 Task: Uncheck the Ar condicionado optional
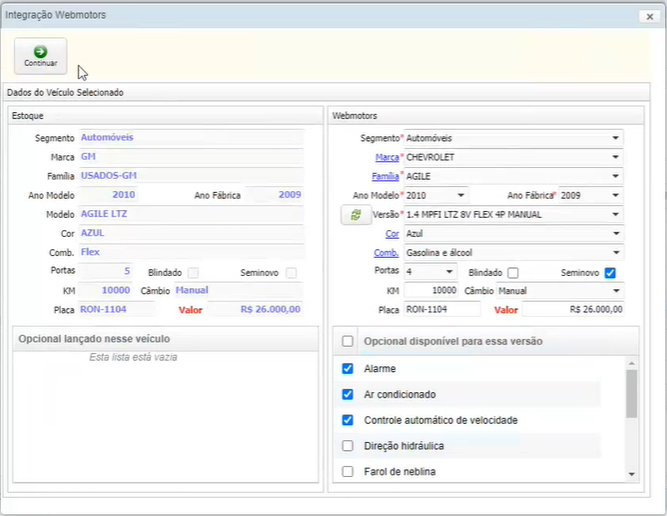348,394
